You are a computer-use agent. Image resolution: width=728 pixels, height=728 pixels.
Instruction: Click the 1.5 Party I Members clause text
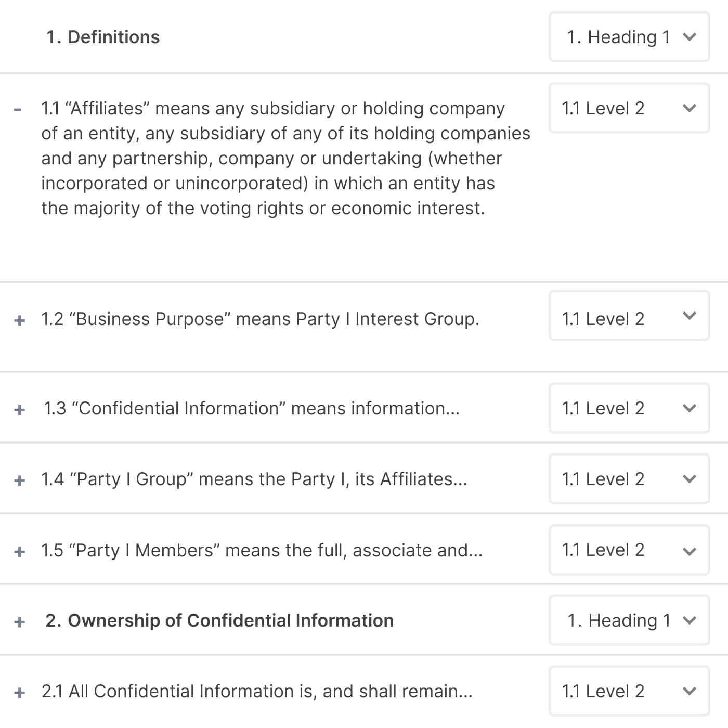(x=262, y=550)
